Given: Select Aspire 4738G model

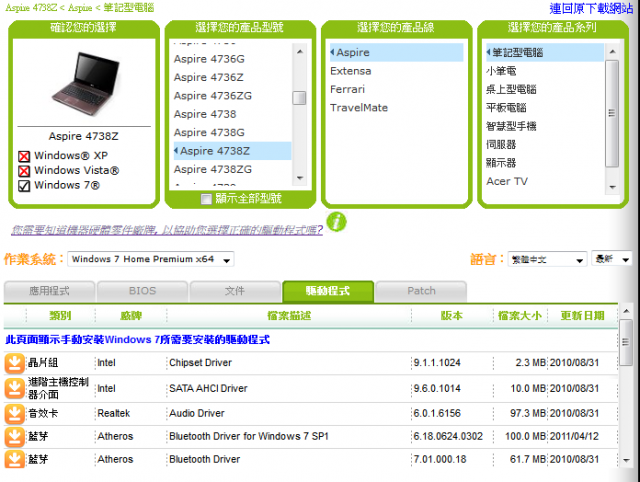Looking at the screenshot, I should (x=209, y=133).
